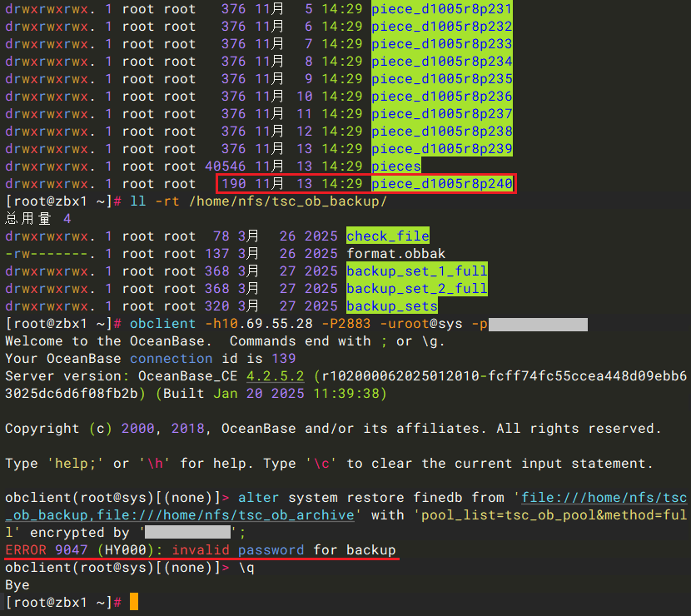This screenshot has width=691, height=616.
Task: Click the piece_d1005r8p231 directory name
Action: click(x=441, y=9)
